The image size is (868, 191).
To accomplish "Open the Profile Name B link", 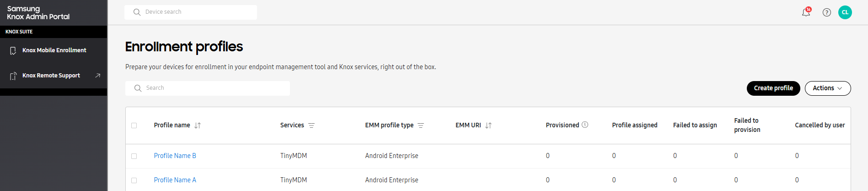I will [x=175, y=156].
